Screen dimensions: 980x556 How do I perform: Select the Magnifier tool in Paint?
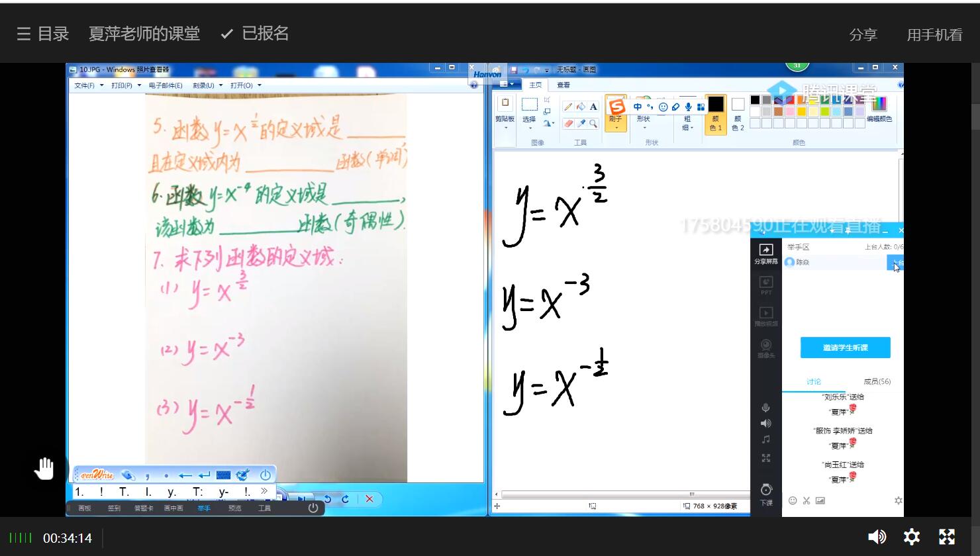593,124
